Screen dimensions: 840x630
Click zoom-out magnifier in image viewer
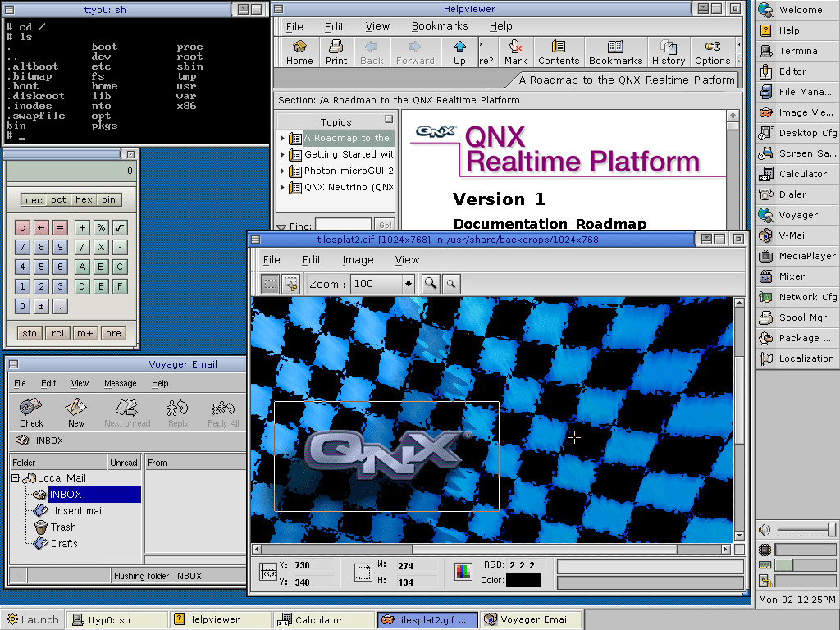point(451,283)
